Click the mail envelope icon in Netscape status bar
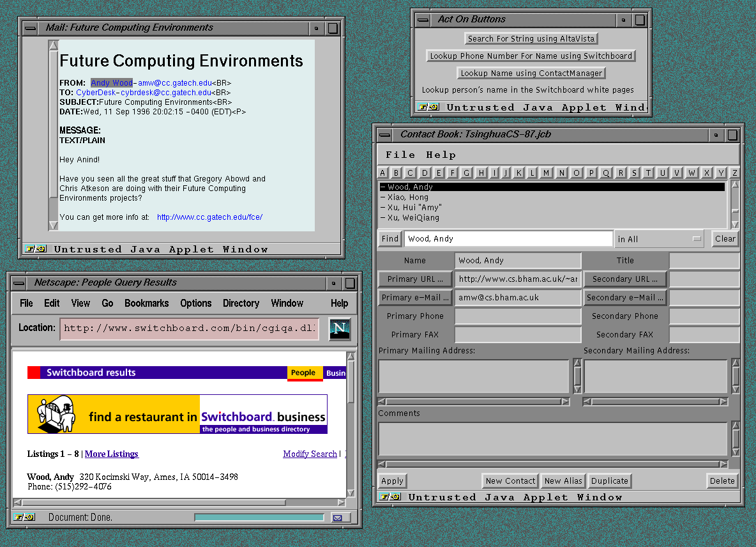The image size is (756, 547). [x=338, y=518]
